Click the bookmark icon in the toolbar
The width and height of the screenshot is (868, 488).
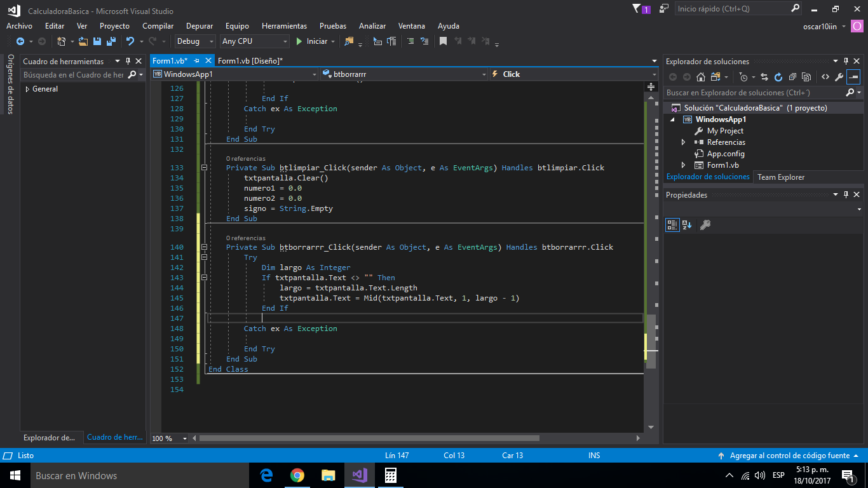(443, 41)
